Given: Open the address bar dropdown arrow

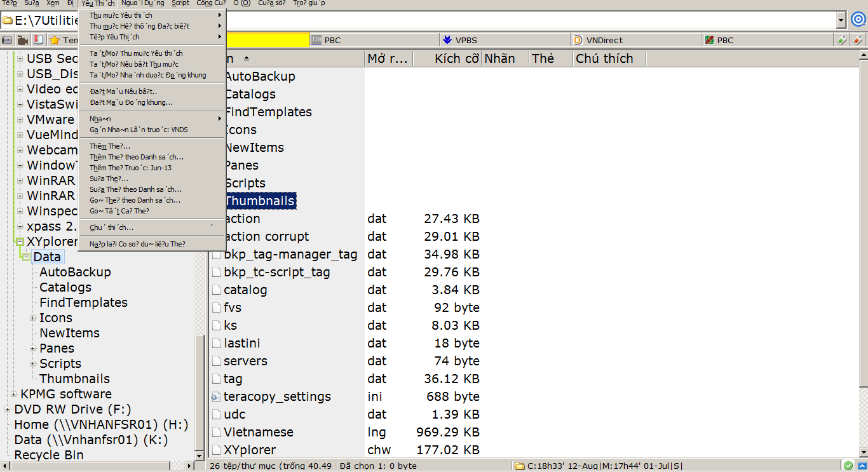Looking at the screenshot, I should [841, 20].
